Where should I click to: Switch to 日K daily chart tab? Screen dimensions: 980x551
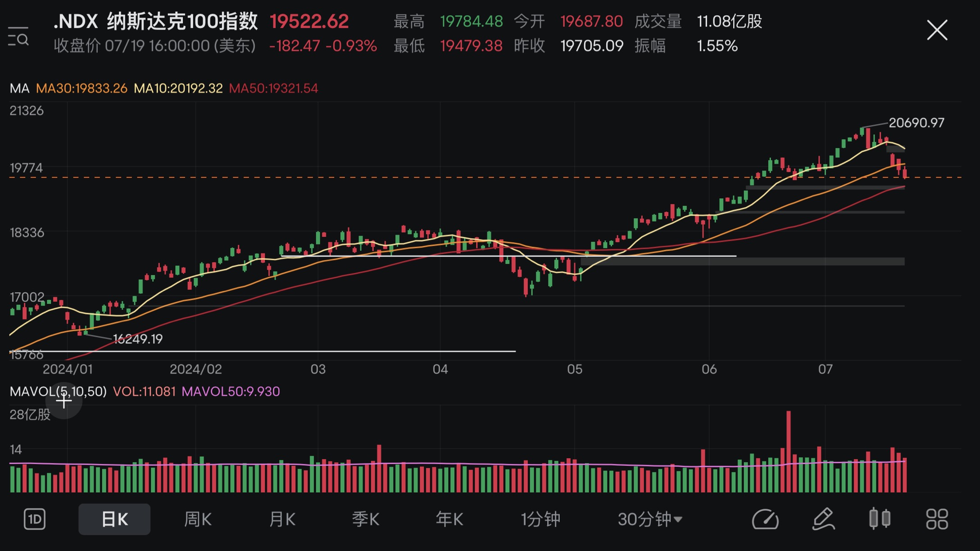(x=114, y=519)
